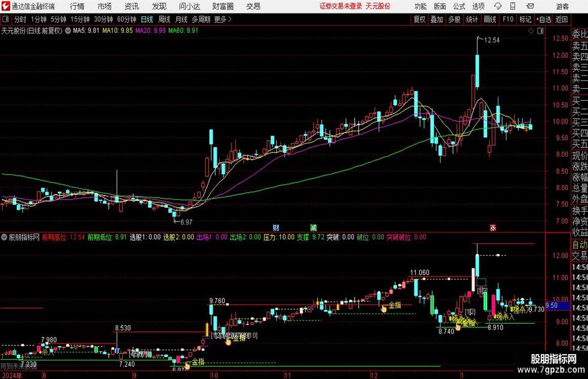Viewport: 588px width, 379px height.
Task: Open the 市场 menu
Action: (x=105, y=6)
